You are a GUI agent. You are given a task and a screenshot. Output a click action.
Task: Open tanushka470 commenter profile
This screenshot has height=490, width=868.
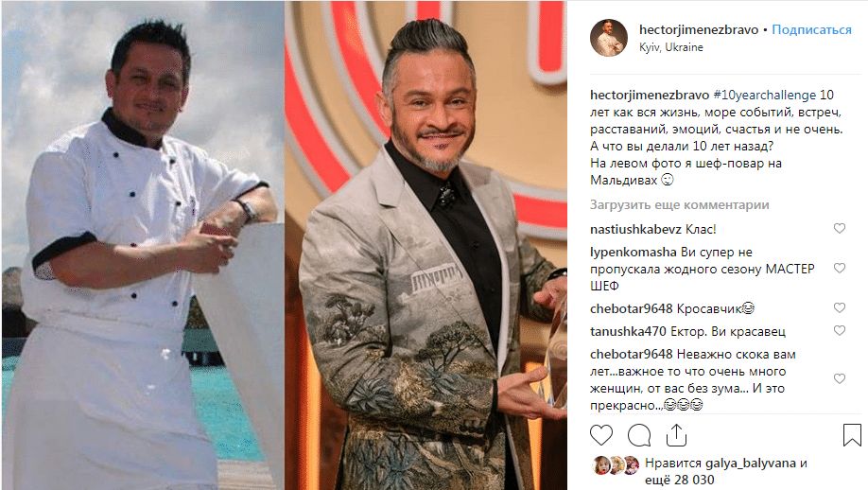[628, 331]
